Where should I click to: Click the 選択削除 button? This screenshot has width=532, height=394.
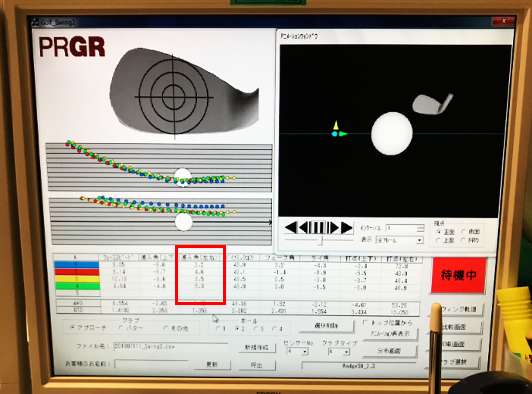(327, 326)
